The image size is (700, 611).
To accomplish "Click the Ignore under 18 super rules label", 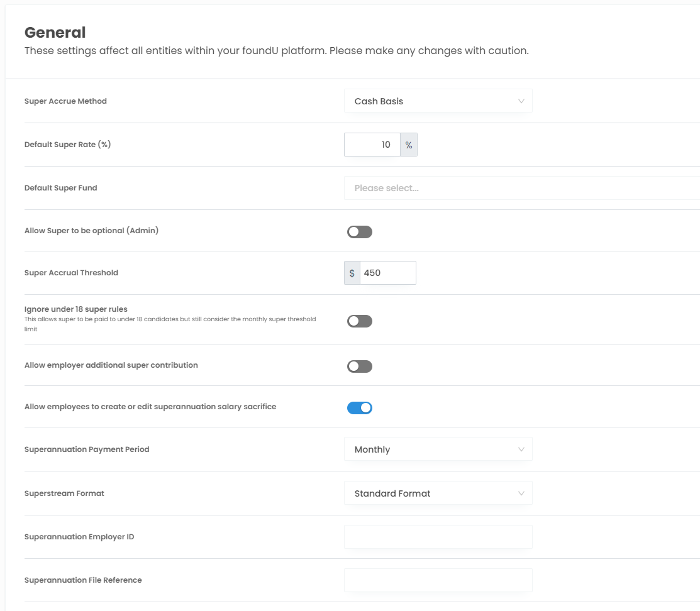I will [76, 309].
